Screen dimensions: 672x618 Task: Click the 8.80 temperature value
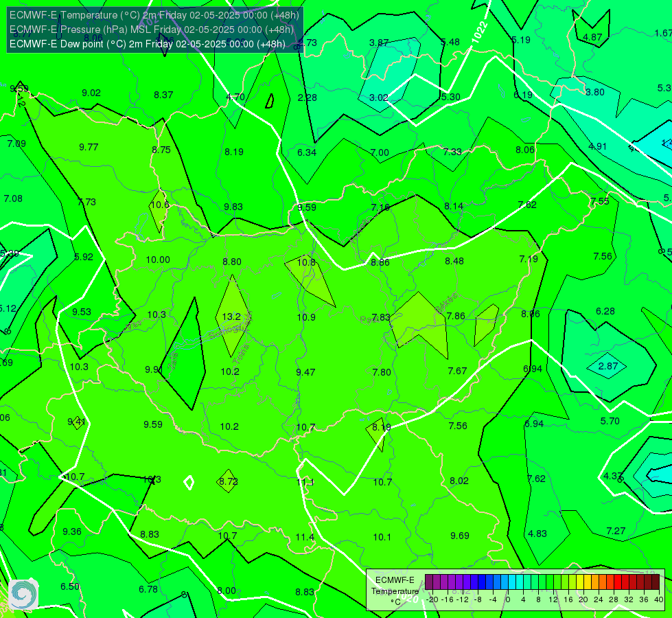pos(232,262)
